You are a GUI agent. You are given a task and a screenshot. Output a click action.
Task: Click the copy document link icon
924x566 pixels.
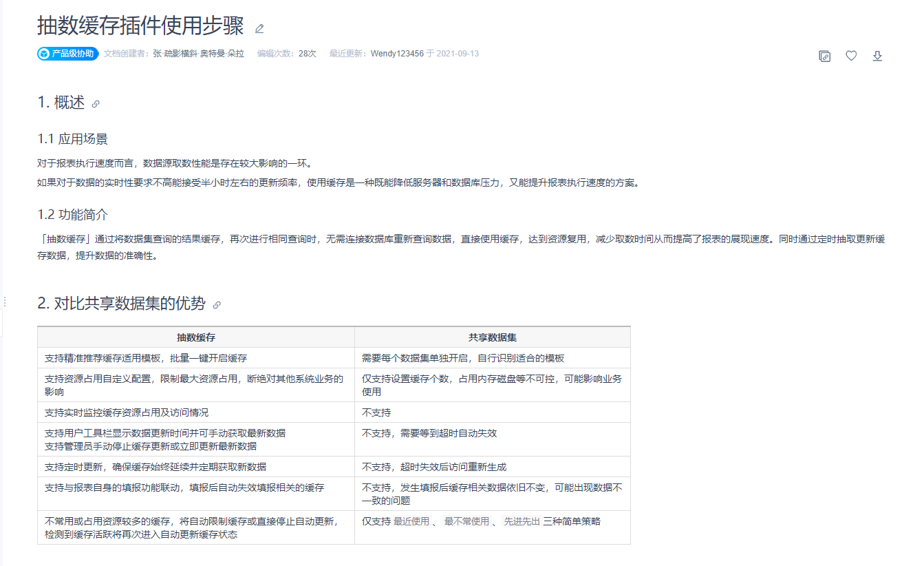(x=825, y=56)
